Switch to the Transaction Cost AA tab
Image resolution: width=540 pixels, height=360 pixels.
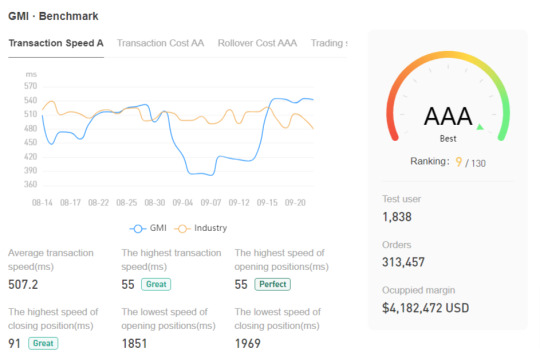160,43
